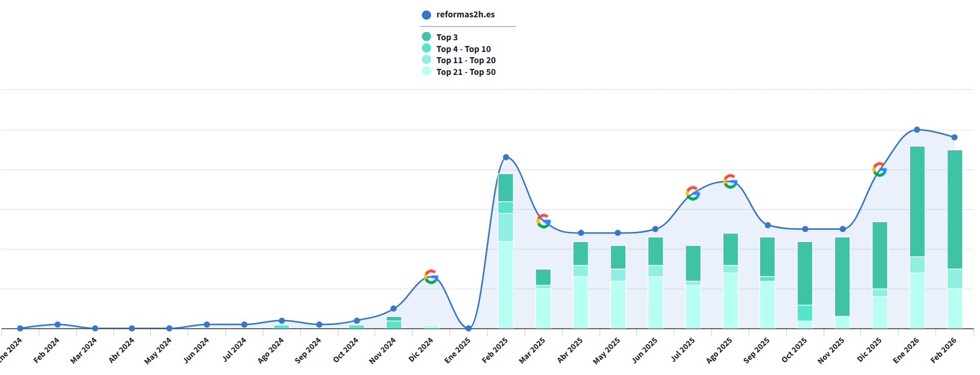This screenshot has width=980, height=375.
Task: Toggle the reformas2h.es series in legend
Action: (x=458, y=15)
